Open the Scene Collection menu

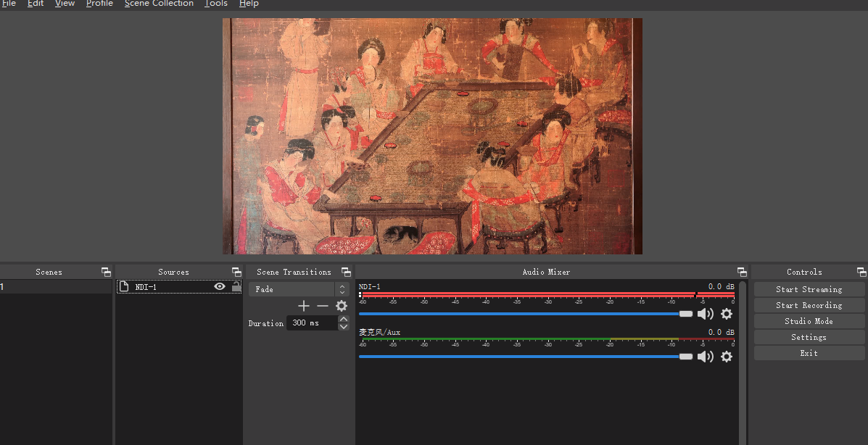159,4
